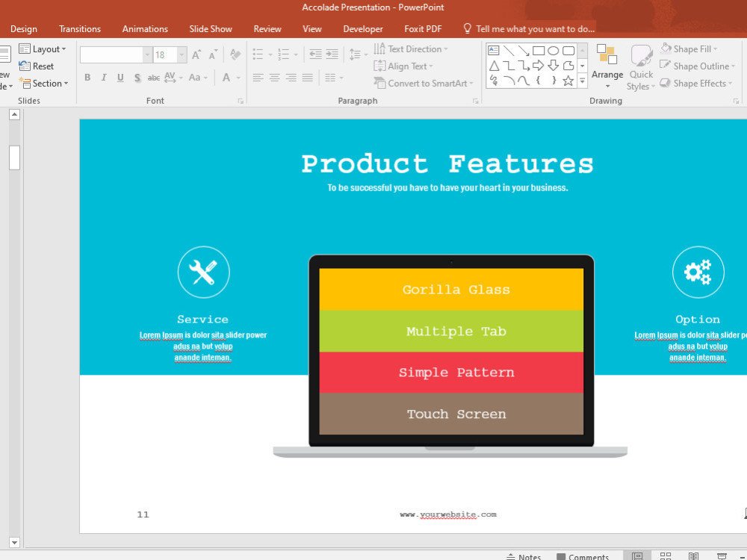747x560 pixels.
Task: Pick the Oval shape from the shapes gallery
Action: click(x=554, y=50)
